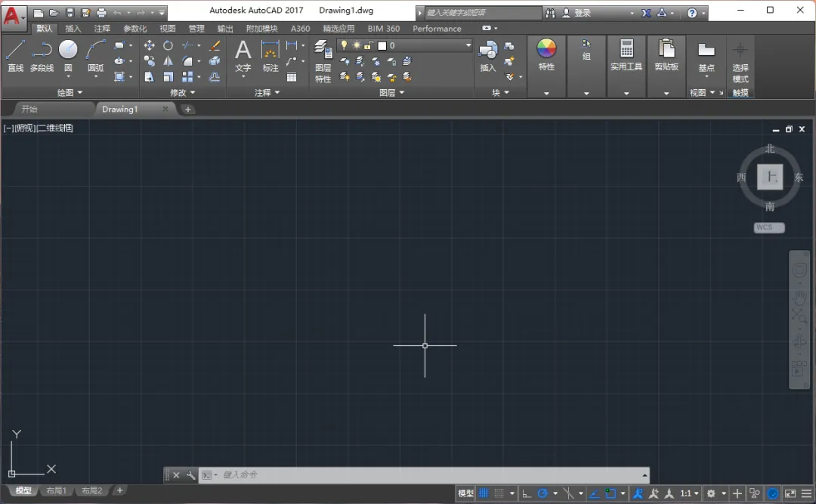The image size is (816, 504).
Task: Click the Sign In (登录) button
Action: coord(576,13)
